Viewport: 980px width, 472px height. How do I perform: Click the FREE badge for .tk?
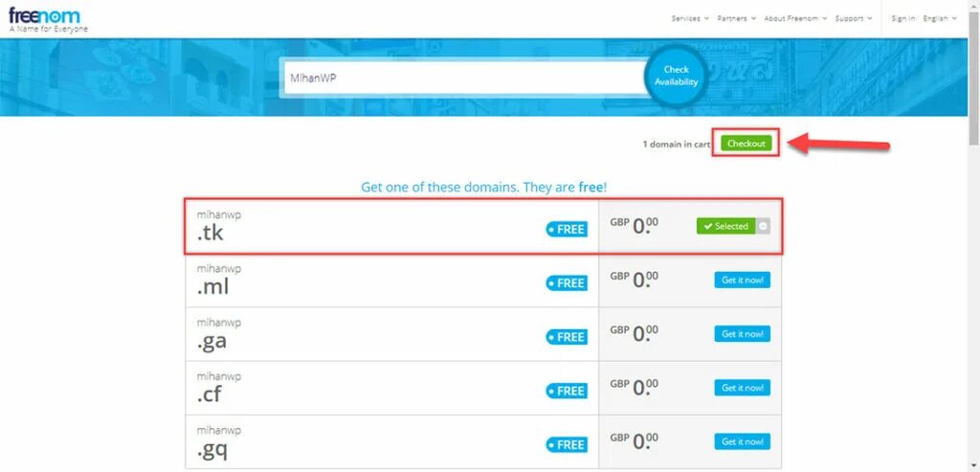[x=567, y=230]
